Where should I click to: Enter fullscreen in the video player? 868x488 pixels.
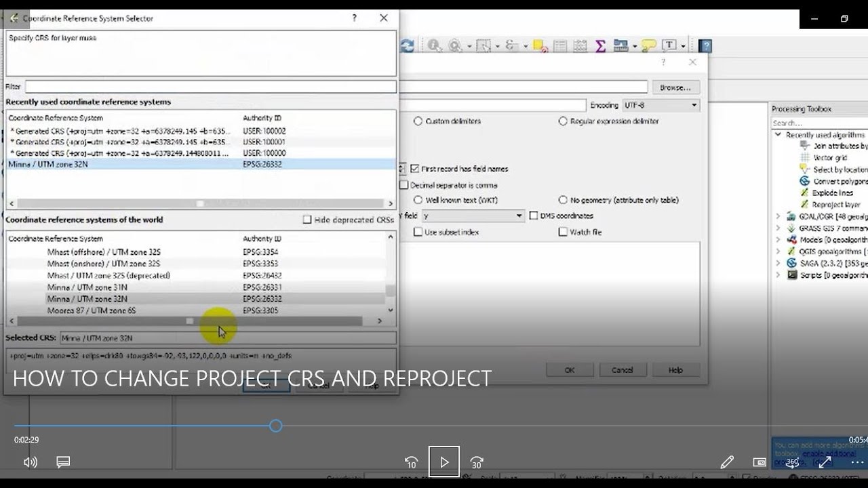825,462
